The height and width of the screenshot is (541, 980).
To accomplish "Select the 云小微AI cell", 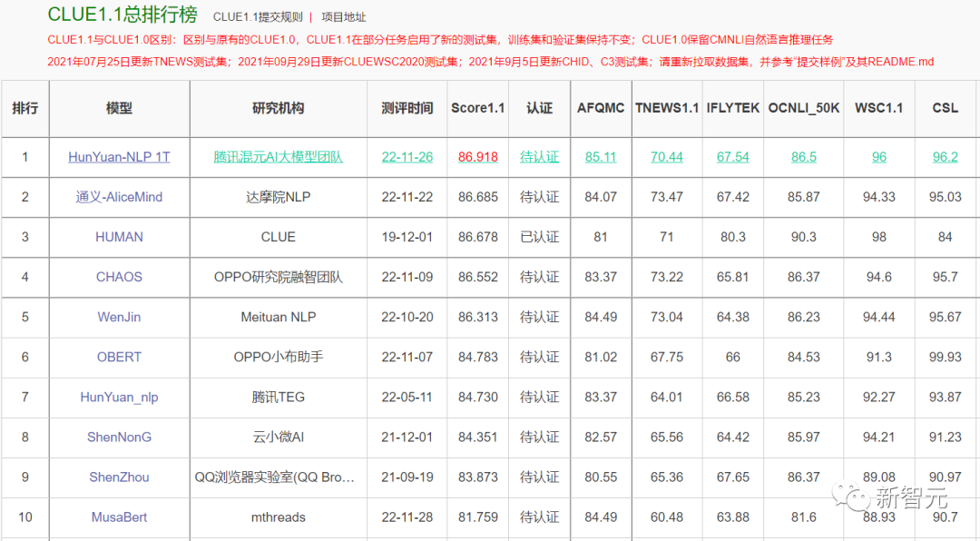I will click(279, 438).
